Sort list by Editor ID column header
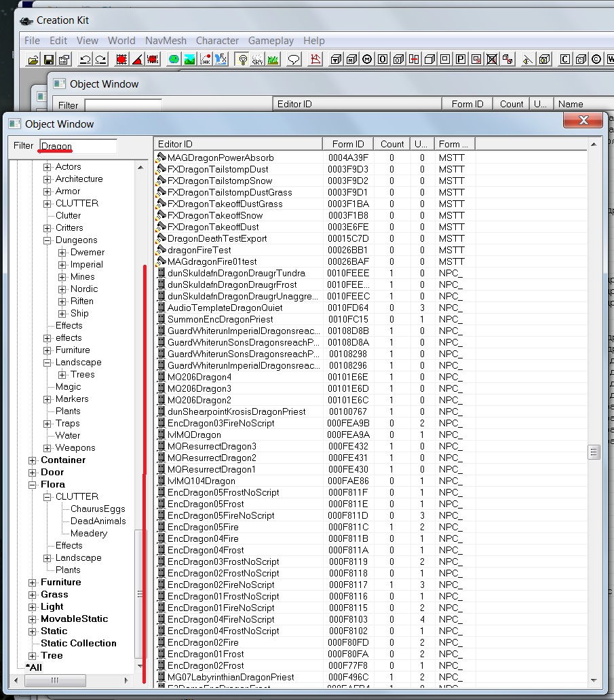 (237, 144)
